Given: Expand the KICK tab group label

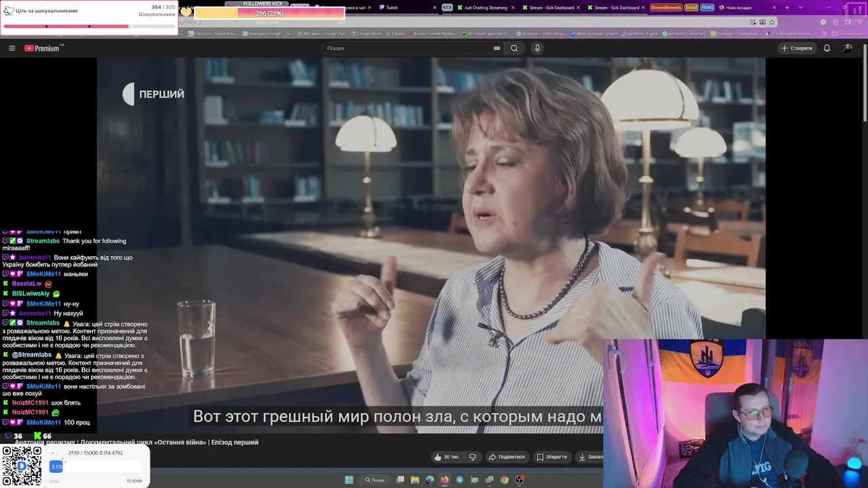Looking at the screenshot, I should click(447, 7).
